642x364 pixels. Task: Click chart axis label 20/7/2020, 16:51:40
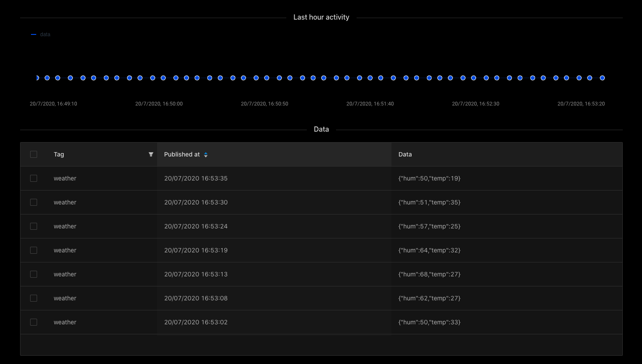click(x=370, y=104)
